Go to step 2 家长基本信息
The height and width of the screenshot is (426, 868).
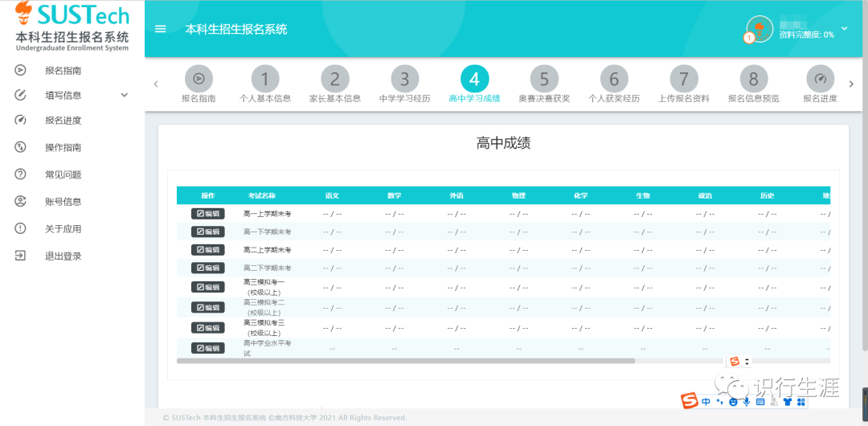click(x=335, y=84)
